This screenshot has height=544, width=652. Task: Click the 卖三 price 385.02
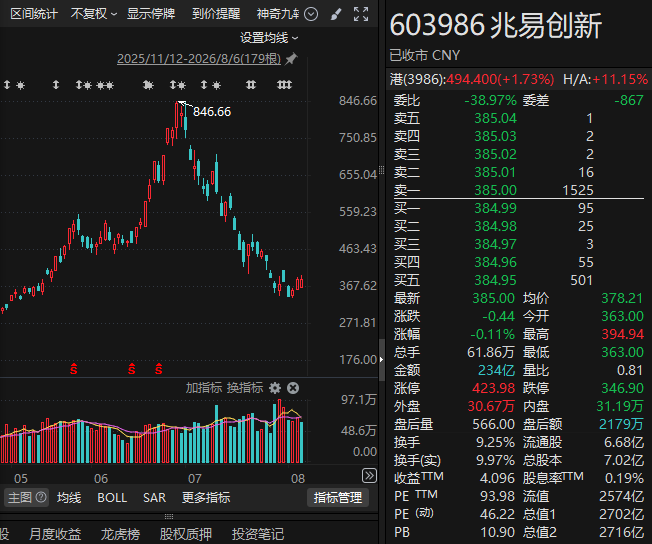click(x=495, y=154)
